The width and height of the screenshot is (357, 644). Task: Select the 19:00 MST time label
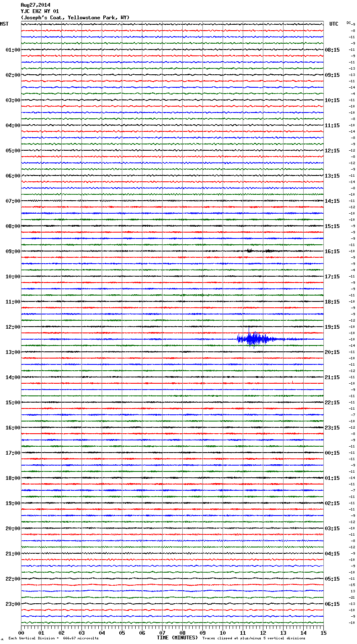click(13, 503)
